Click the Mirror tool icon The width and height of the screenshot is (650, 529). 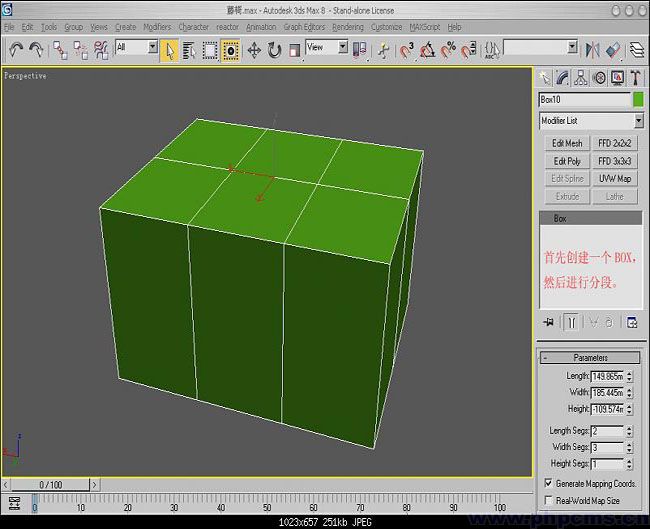(593, 48)
